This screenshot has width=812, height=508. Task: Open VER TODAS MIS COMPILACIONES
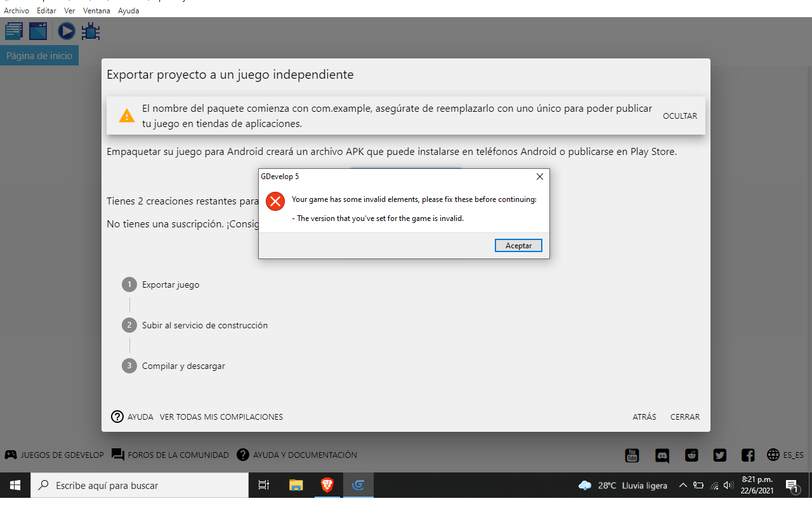(221, 417)
